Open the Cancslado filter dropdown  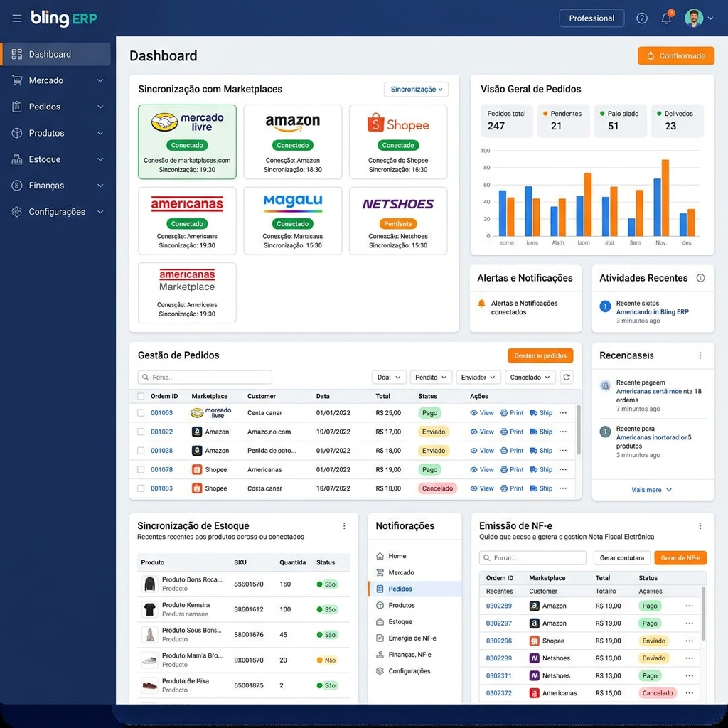[530, 377]
